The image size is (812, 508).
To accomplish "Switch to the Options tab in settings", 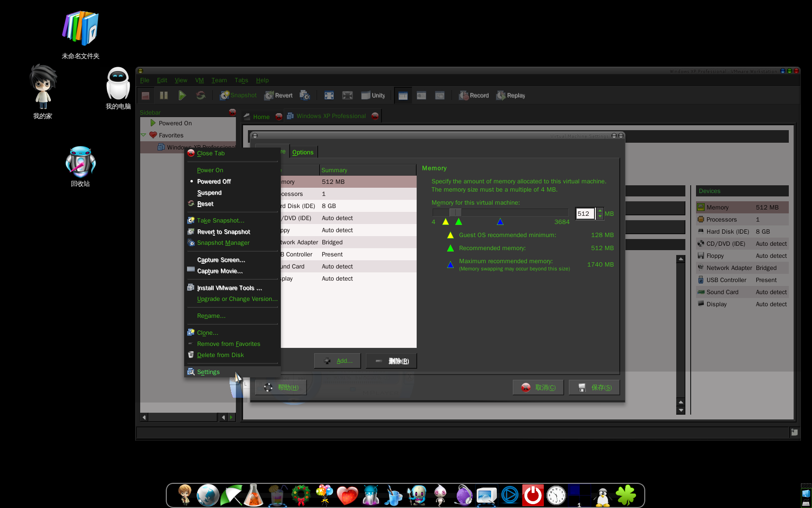I will coord(303,152).
